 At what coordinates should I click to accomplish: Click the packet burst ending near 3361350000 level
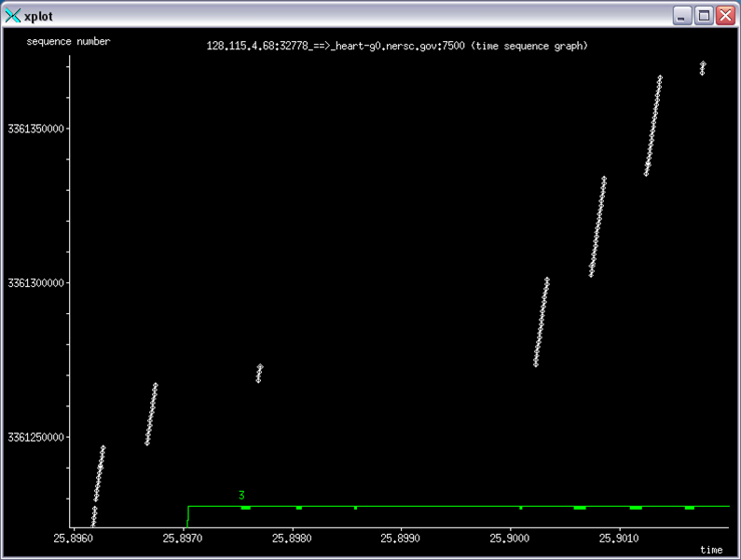pos(653,125)
